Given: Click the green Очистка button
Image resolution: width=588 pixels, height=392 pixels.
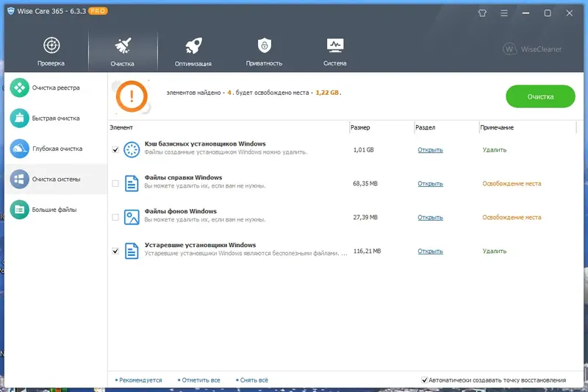Looking at the screenshot, I should click(x=540, y=96).
